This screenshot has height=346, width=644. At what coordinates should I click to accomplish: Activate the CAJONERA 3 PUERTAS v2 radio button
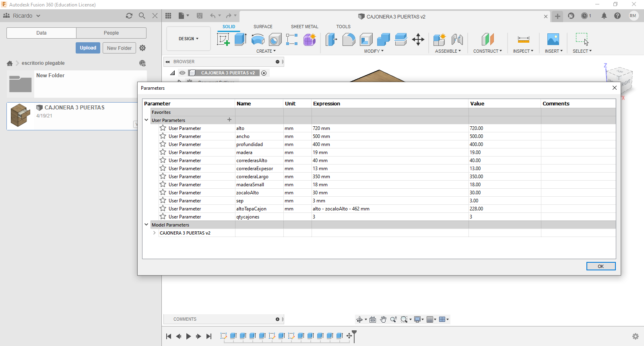tap(264, 73)
